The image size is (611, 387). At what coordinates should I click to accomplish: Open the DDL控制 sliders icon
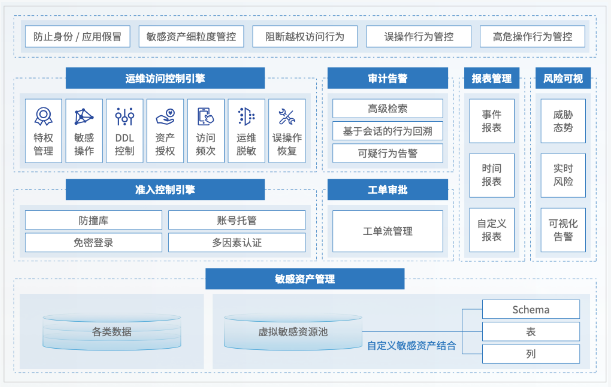point(124,116)
